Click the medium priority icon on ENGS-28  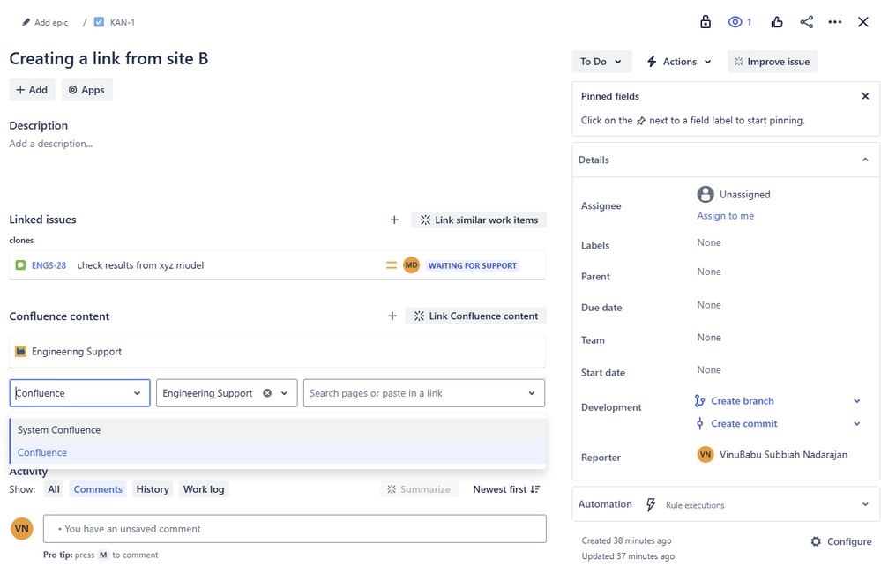[x=392, y=265]
